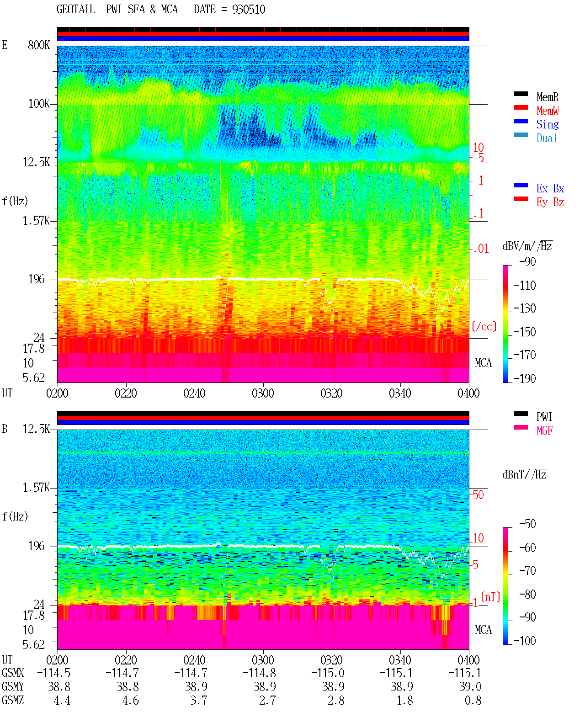Viewport: 585px width, 728px height.
Task: Click the GSMZ value 4.4
Action: click(62, 700)
